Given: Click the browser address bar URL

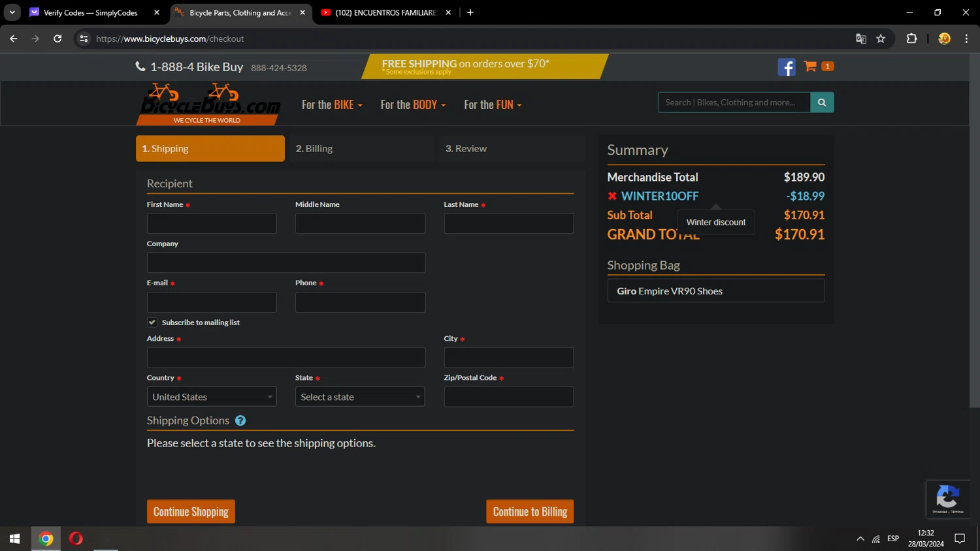Looking at the screenshot, I should pos(170,39).
